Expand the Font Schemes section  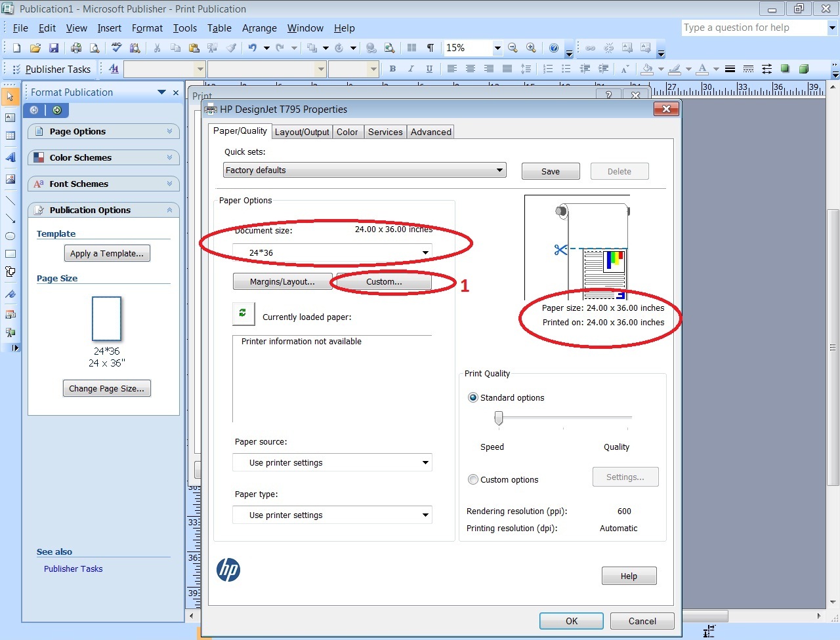point(104,184)
